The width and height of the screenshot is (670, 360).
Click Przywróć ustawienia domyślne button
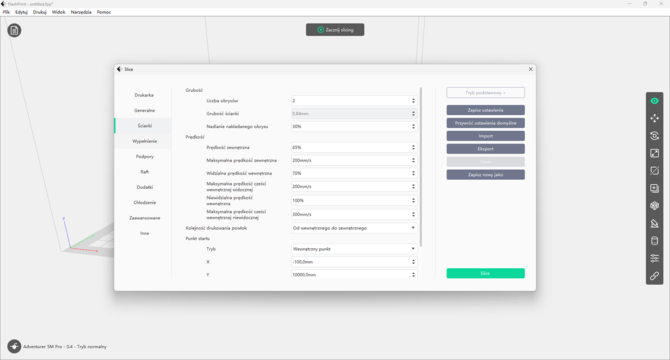[485, 123]
